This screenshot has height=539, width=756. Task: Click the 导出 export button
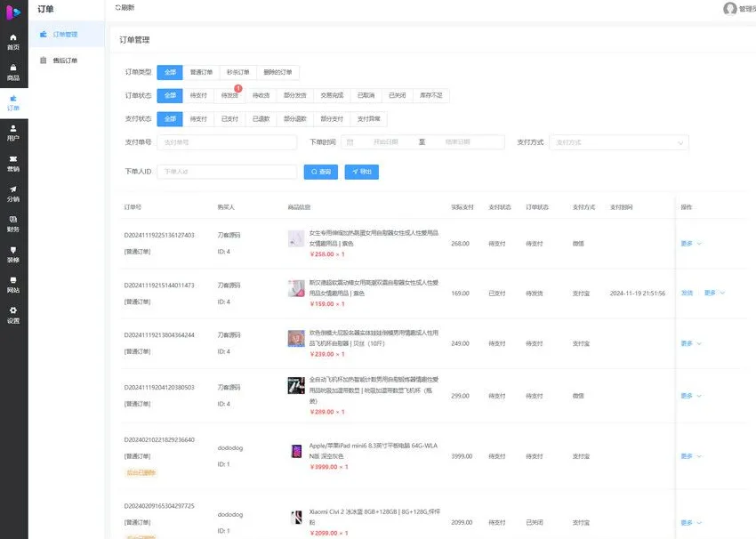click(x=362, y=171)
